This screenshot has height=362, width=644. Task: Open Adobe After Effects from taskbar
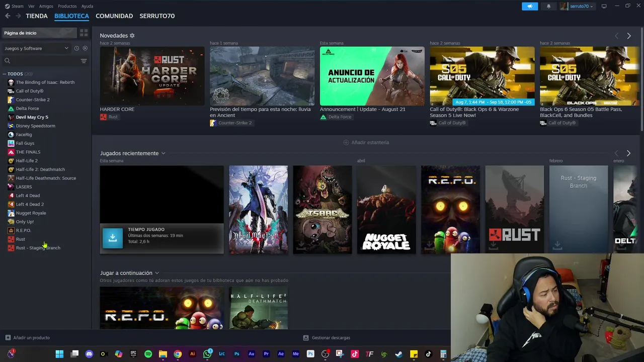(281, 354)
